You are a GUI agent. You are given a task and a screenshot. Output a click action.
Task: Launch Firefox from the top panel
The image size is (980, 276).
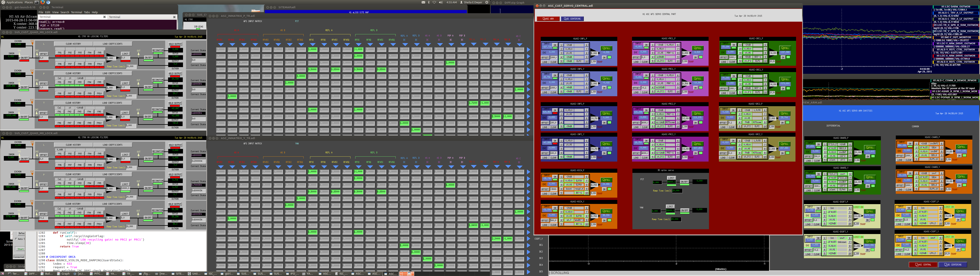(43, 2)
